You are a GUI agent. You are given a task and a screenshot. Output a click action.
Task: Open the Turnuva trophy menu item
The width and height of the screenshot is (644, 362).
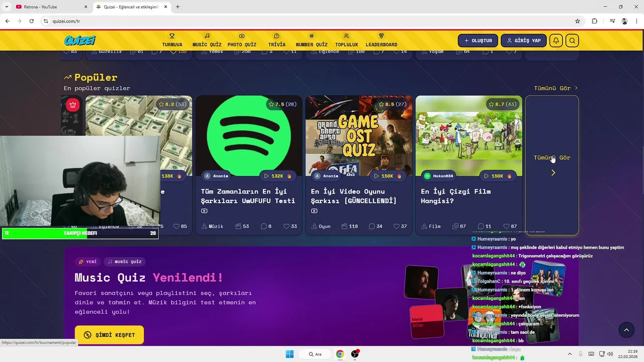[172, 40]
